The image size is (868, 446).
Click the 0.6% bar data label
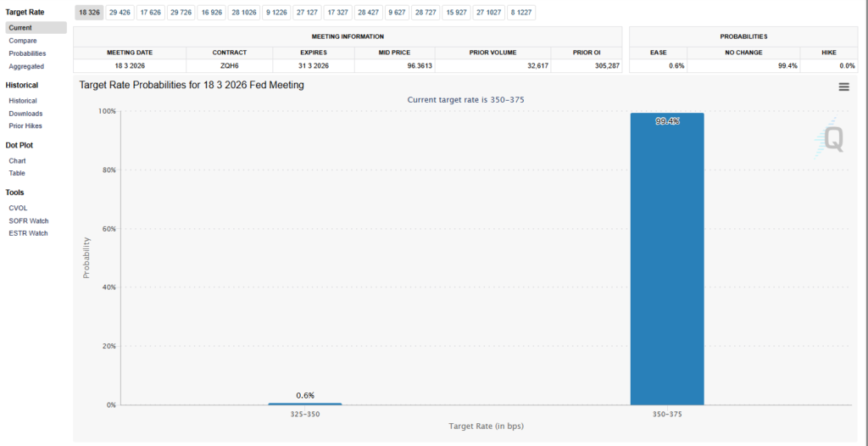305,395
